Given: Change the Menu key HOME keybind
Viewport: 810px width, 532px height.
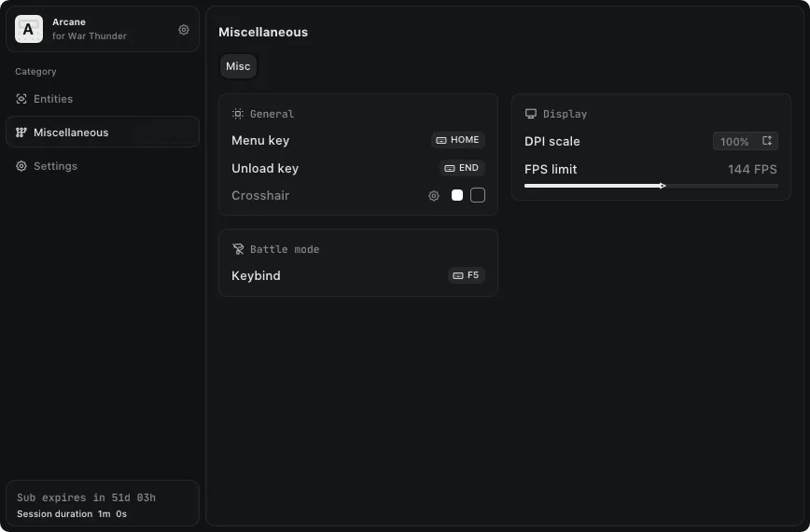Looking at the screenshot, I should [x=458, y=140].
